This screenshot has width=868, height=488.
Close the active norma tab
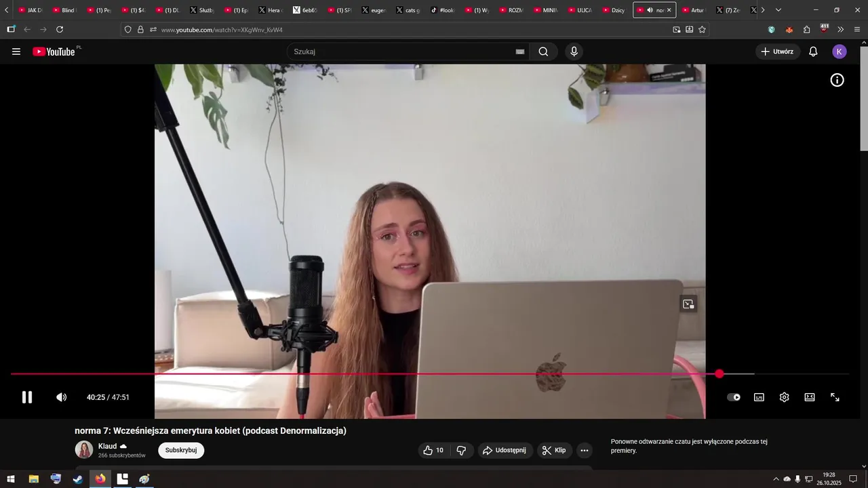pyautogui.click(x=669, y=10)
